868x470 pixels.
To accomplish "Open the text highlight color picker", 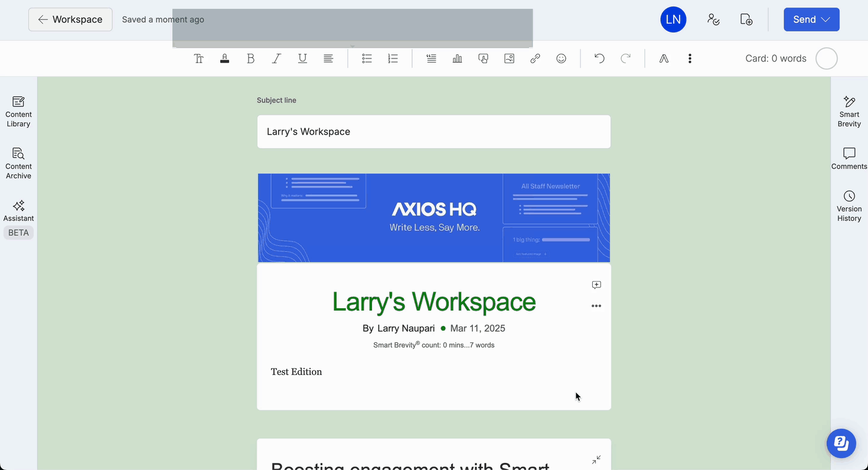I will tap(224, 58).
